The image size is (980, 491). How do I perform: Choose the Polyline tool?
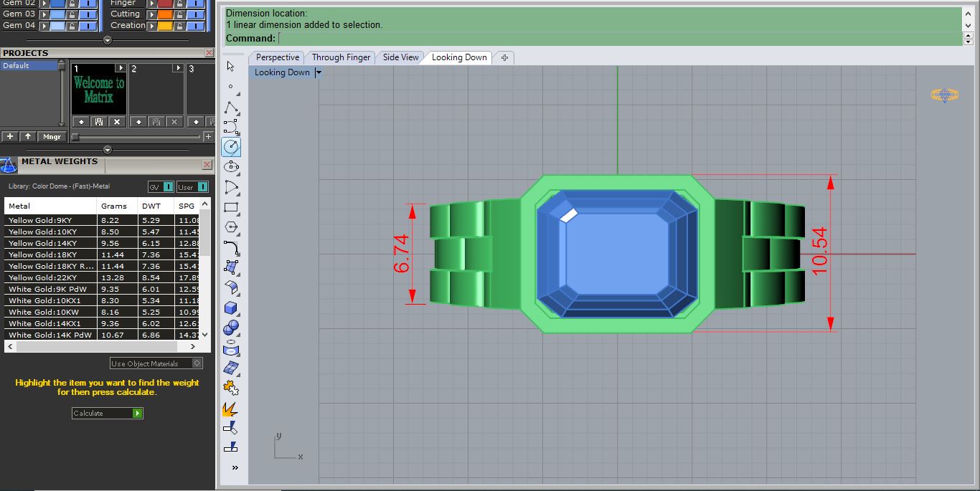coord(231,108)
